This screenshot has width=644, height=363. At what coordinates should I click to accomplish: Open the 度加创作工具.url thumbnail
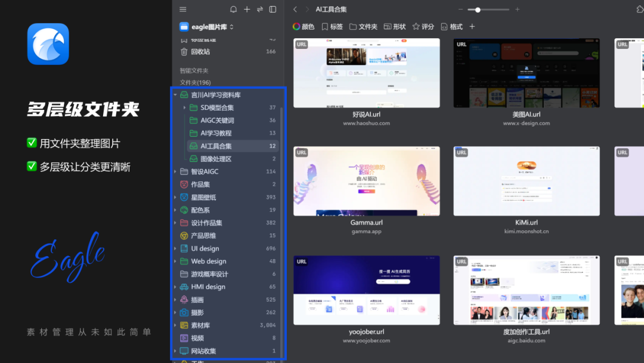527,290
